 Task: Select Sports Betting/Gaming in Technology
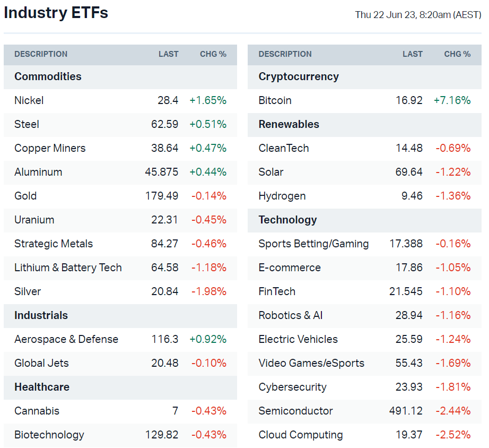313,244
